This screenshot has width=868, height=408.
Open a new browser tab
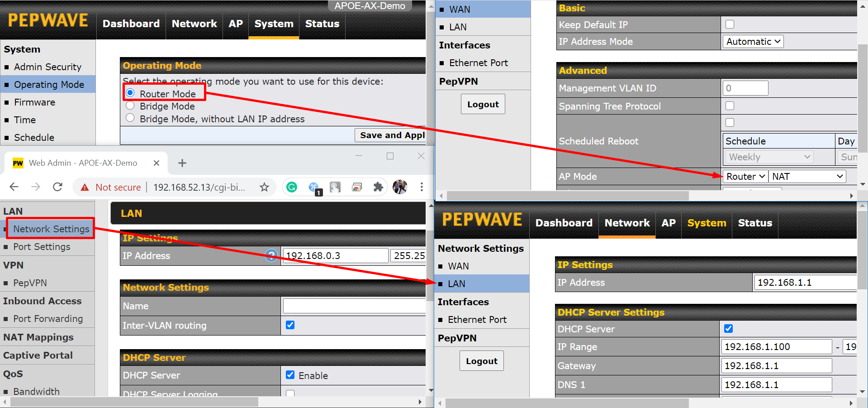(182, 163)
